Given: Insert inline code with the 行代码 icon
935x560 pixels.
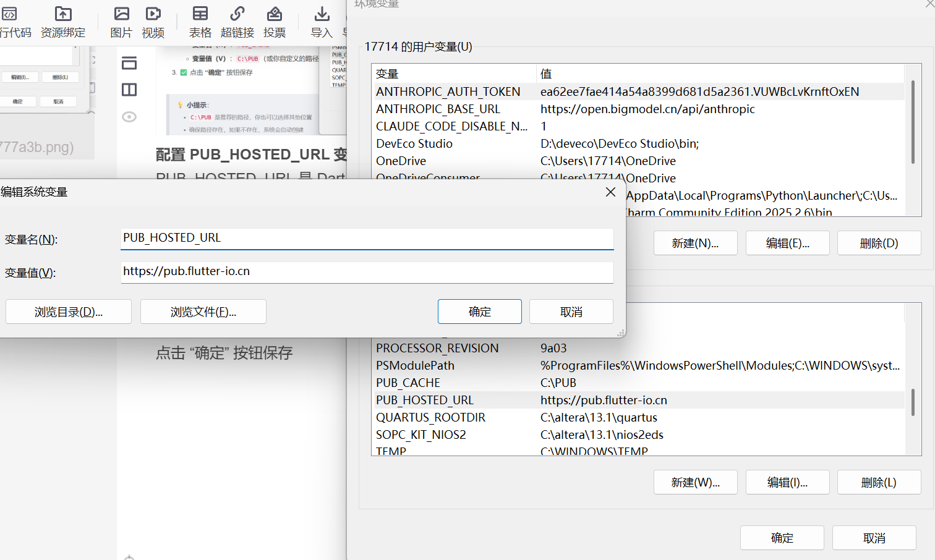Looking at the screenshot, I should point(14,22).
